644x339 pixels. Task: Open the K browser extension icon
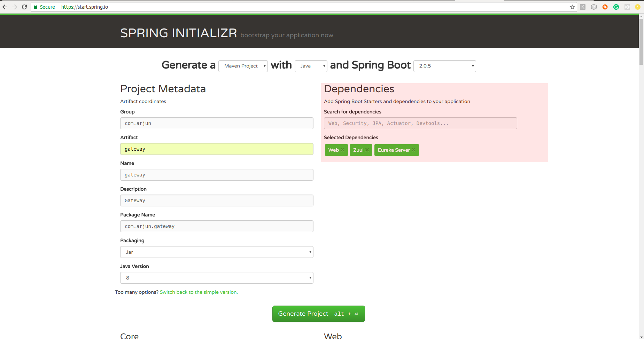click(x=583, y=7)
